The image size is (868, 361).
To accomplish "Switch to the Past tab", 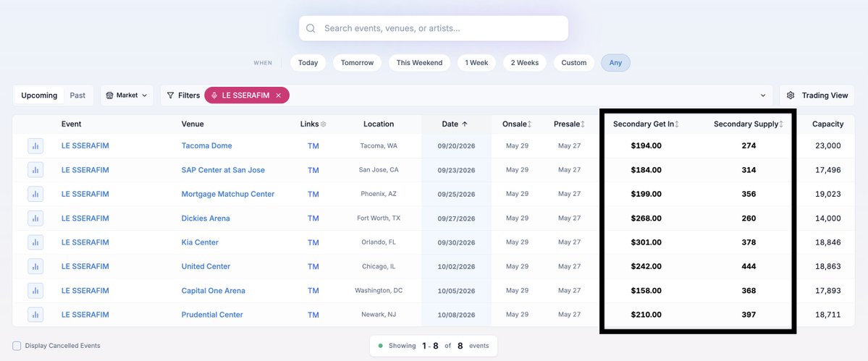I will click(x=77, y=95).
